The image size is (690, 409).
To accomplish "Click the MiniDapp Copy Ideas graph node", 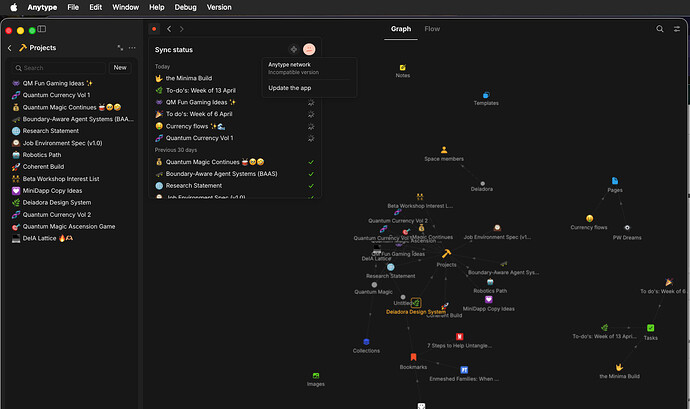I will (488, 299).
